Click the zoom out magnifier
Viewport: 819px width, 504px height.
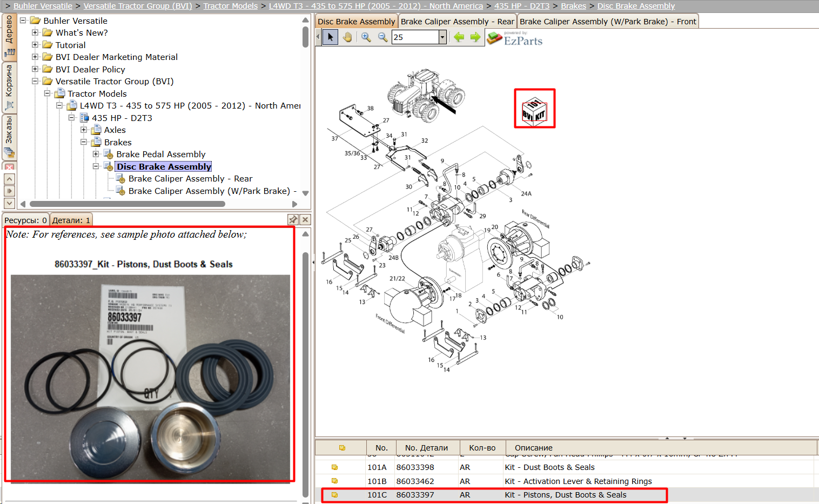tap(382, 37)
